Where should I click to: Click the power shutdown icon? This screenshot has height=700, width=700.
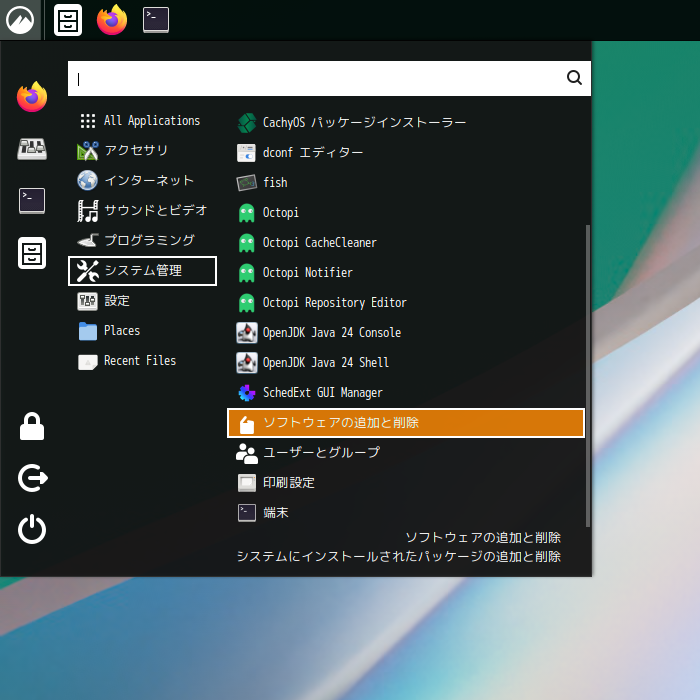tap(32, 529)
